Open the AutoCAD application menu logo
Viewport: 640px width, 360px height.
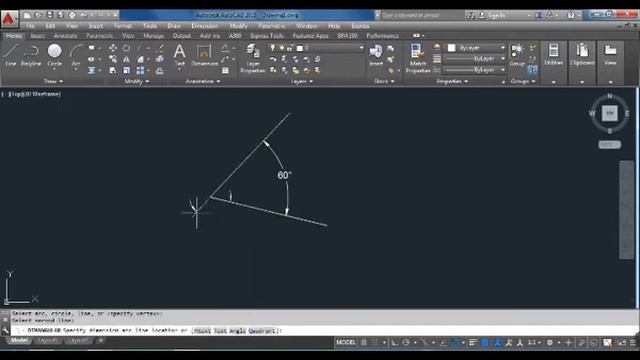pos(9,19)
